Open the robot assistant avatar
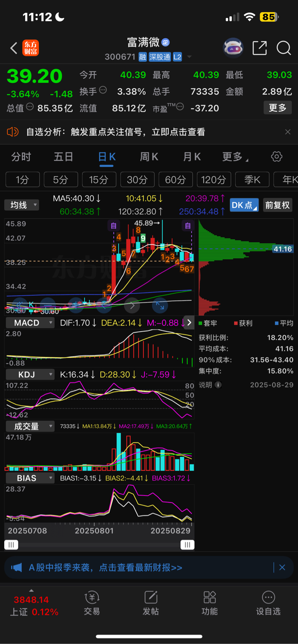Viewport: 298px width, 644px height. coord(233,48)
